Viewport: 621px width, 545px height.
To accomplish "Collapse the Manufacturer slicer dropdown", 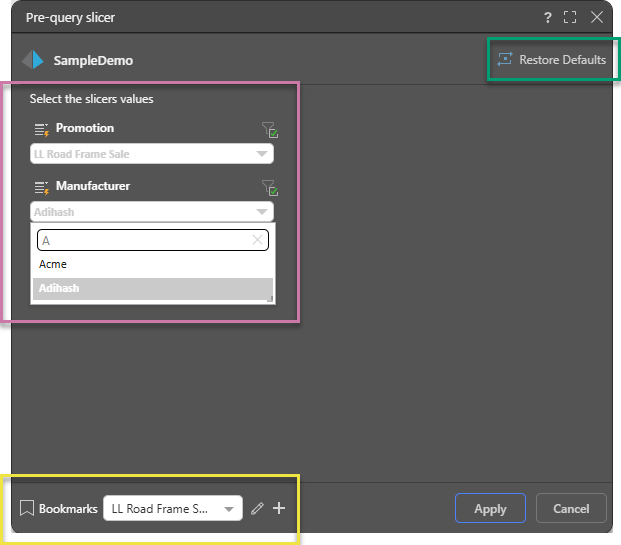I will click(x=262, y=212).
